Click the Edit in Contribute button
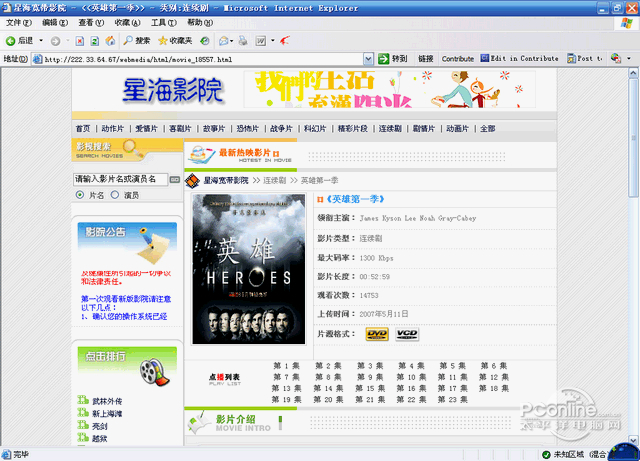Viewport: 640px width, 461px height. click(520, 58)
